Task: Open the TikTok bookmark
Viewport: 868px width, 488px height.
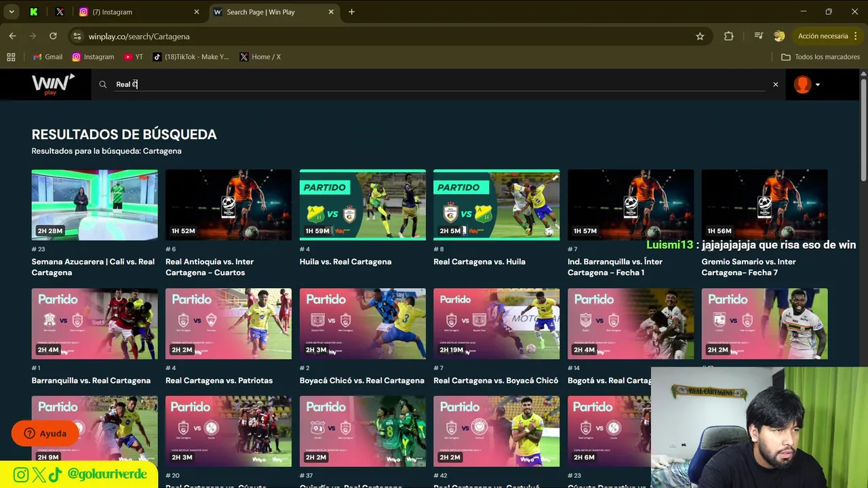Action: pyautogui.click(x=191, y=57)
